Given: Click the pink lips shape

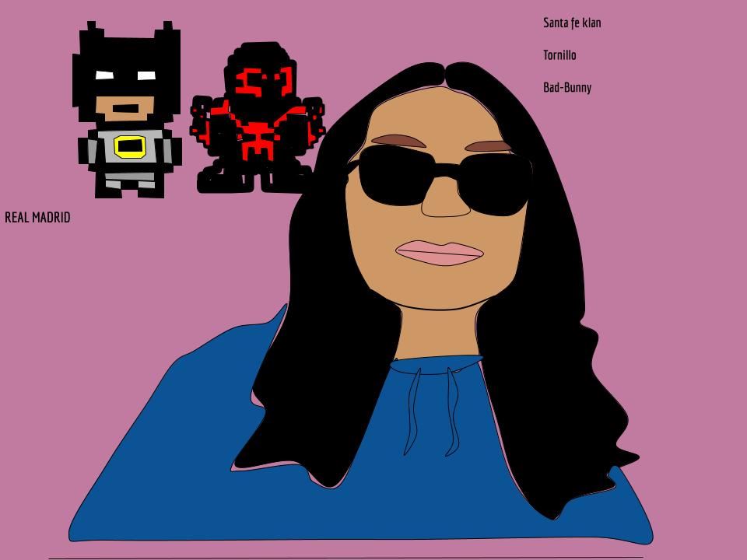Looking at the screenshot, I should point(440,253).
